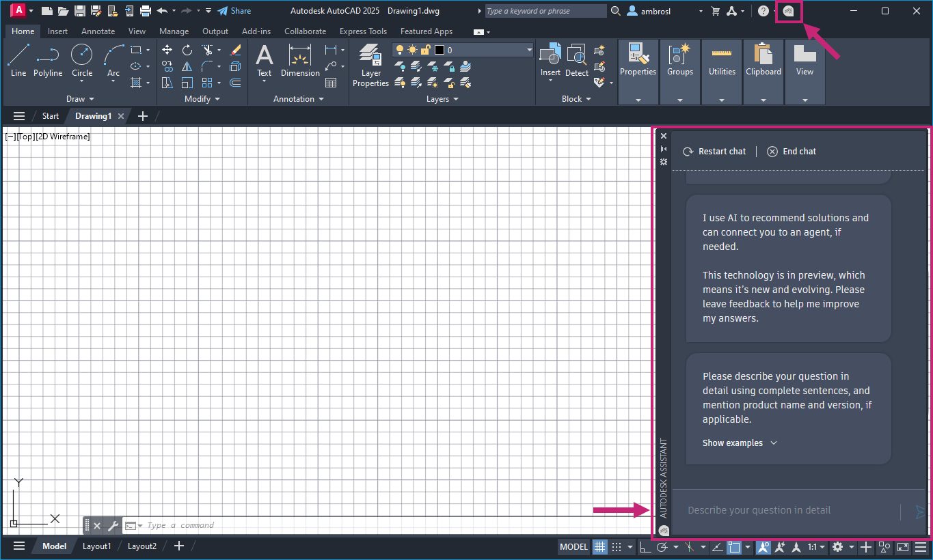
Task: Click the layer color swatch
Action: (440, 50)
